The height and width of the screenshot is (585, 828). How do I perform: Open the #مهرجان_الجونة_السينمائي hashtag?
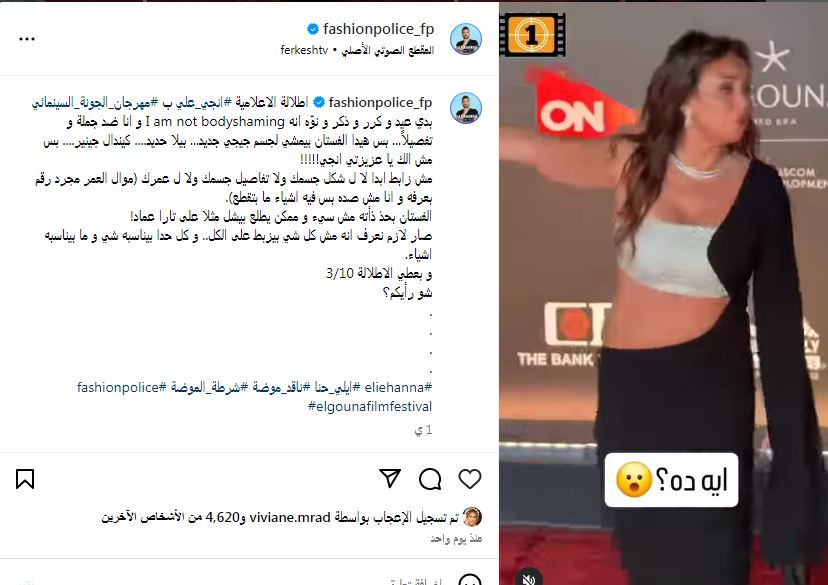[x=95, y=102]
